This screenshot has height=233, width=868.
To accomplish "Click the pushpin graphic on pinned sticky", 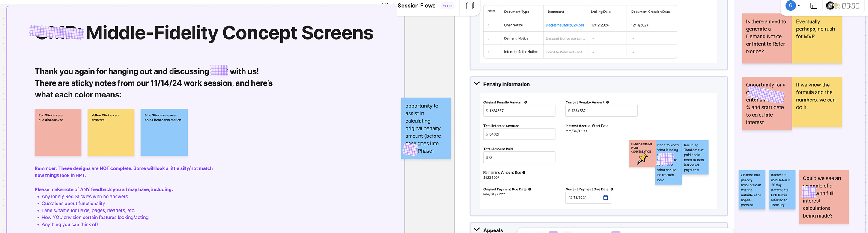I will (642, 159).
